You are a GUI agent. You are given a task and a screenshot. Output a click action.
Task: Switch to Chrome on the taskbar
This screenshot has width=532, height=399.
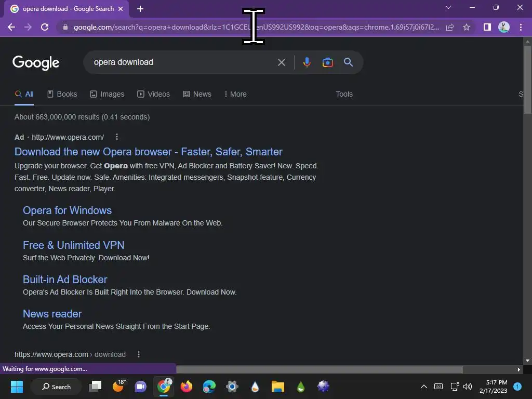pyautogui.click(x=165, y=387)
